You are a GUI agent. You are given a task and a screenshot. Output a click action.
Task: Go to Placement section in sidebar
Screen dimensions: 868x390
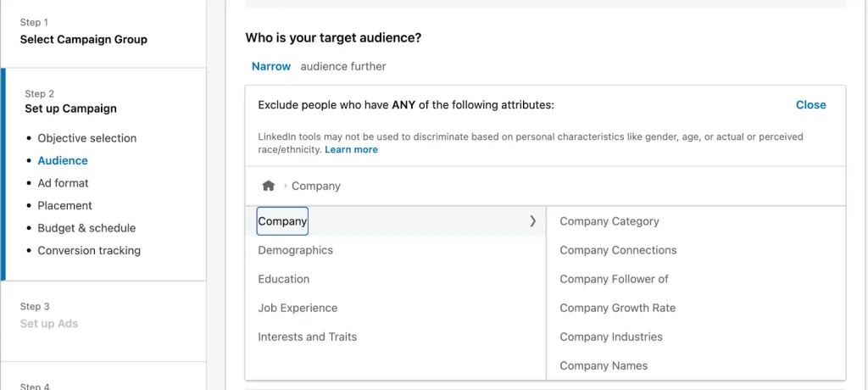64,205
